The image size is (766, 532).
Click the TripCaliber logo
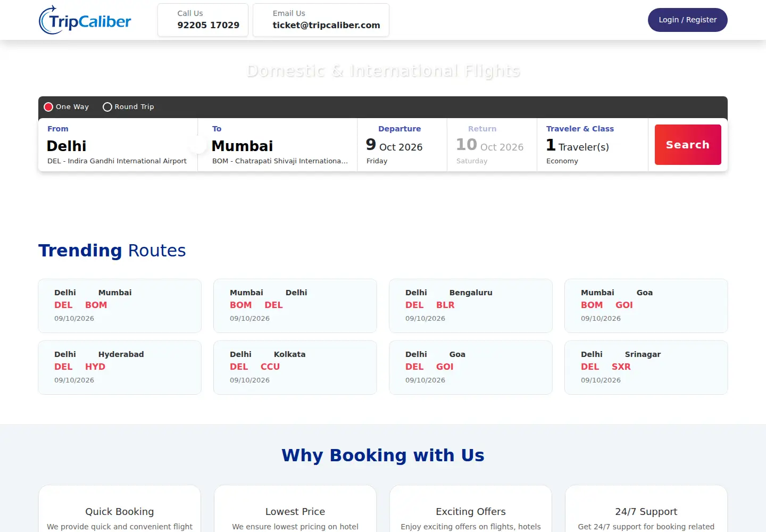tap(85, 20)
